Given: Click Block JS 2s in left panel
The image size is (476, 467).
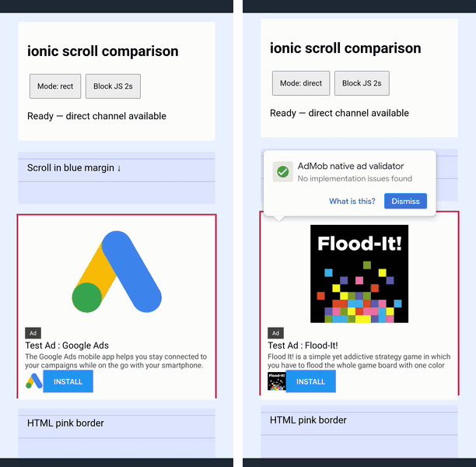Looking at the screenshot, I should tap(113, 86).
